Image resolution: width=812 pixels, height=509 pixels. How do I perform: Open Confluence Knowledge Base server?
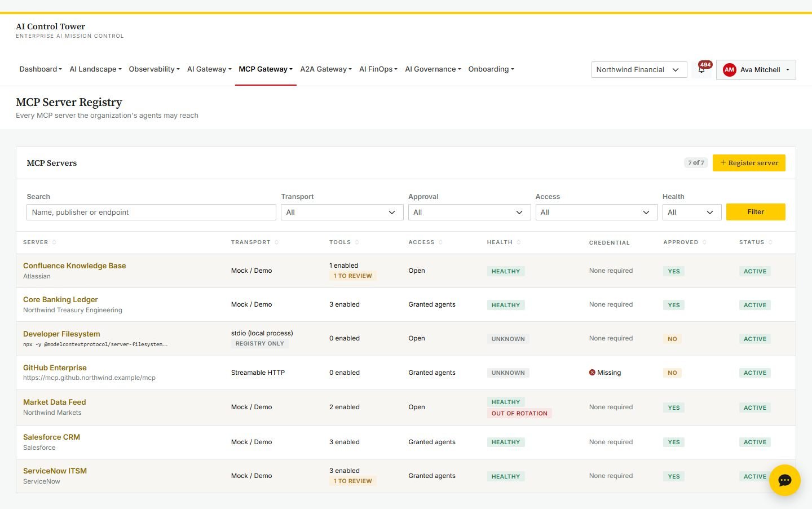tap(74, 265)
